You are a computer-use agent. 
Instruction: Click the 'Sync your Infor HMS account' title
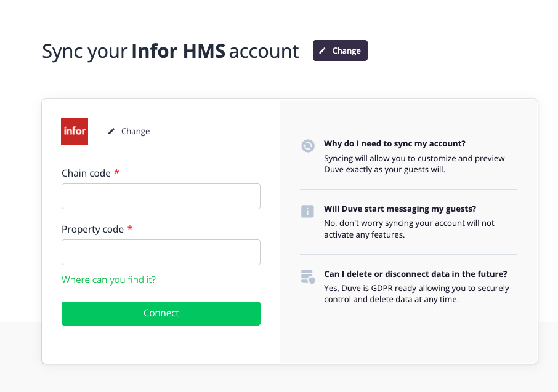tap(170, 51)
